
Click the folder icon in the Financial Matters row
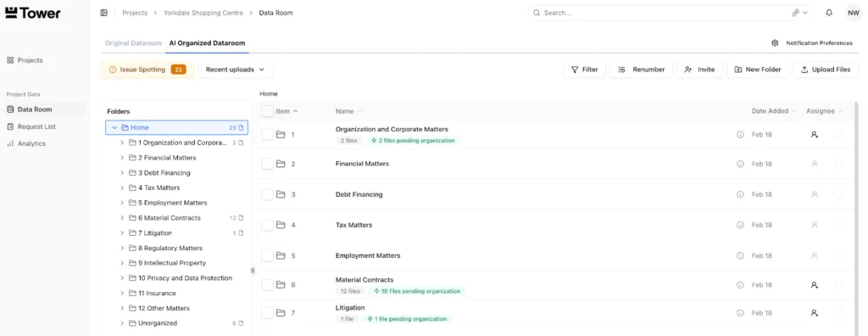[x=281, y=164]
